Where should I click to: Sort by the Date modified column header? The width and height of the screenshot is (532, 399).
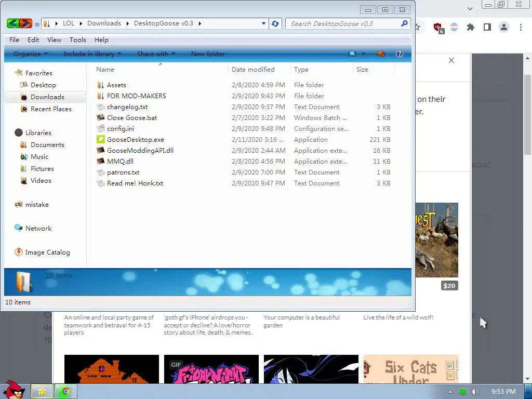coord(260,70)
